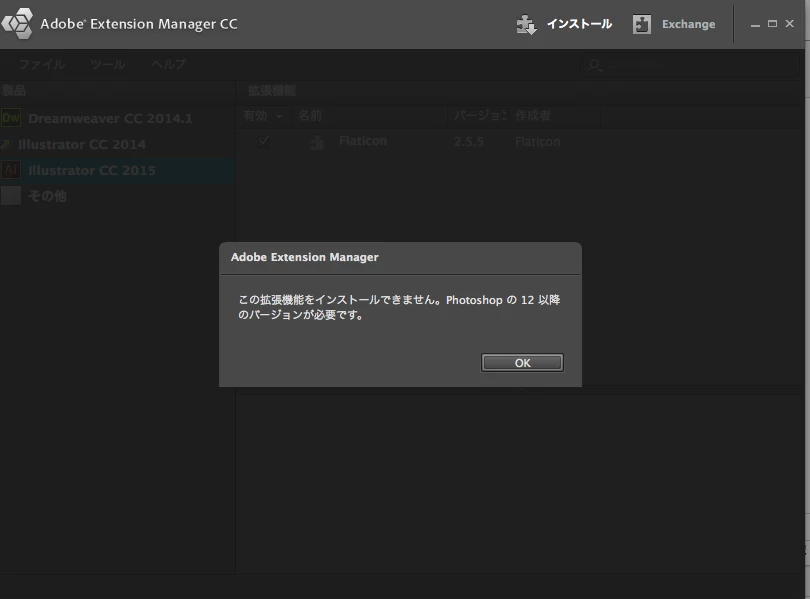Close the Extension Manager window
810x599 pixels.
click(x=789, y=24)
